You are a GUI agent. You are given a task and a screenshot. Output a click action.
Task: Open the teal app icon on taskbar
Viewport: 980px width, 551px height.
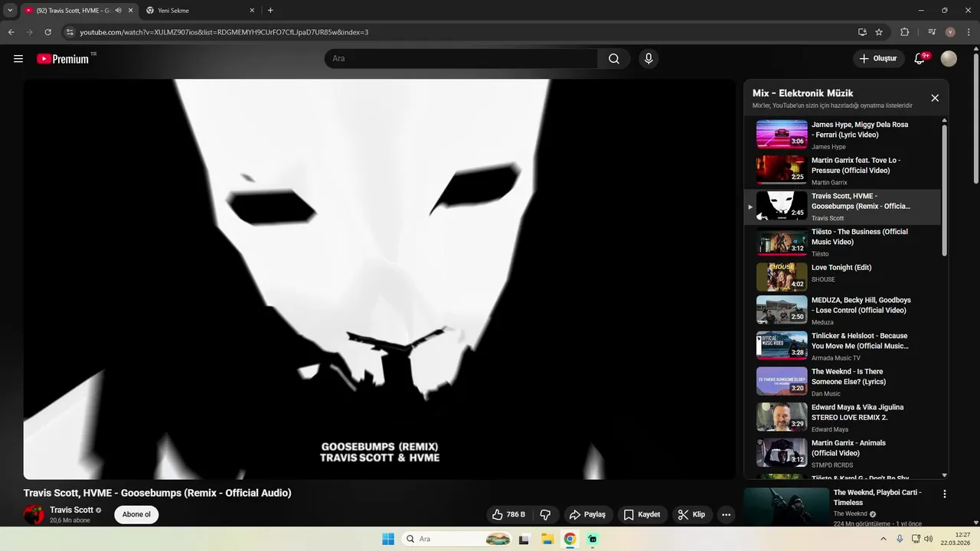pos(593,539)
